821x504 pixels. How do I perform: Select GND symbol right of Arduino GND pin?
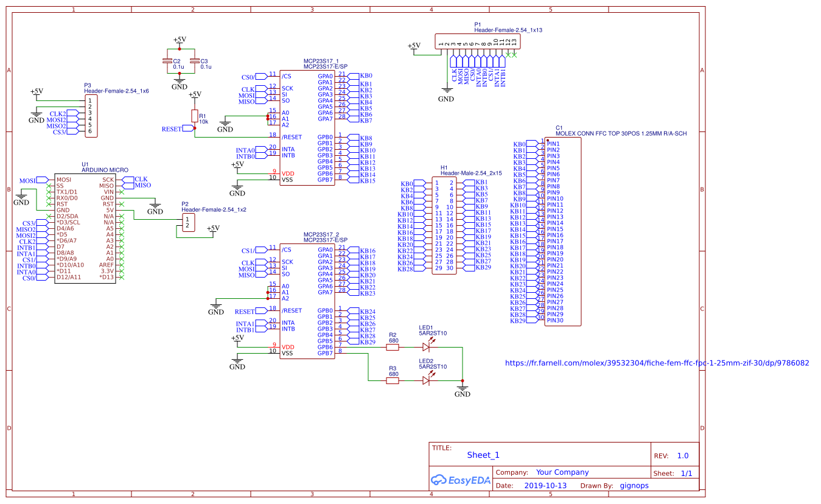pyautogui.click(x=155, y=208)
